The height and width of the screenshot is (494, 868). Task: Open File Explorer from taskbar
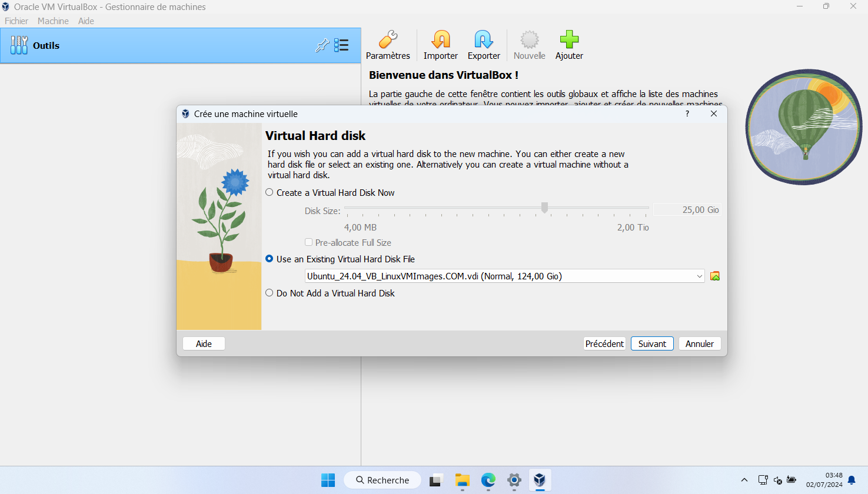[463, 480]
